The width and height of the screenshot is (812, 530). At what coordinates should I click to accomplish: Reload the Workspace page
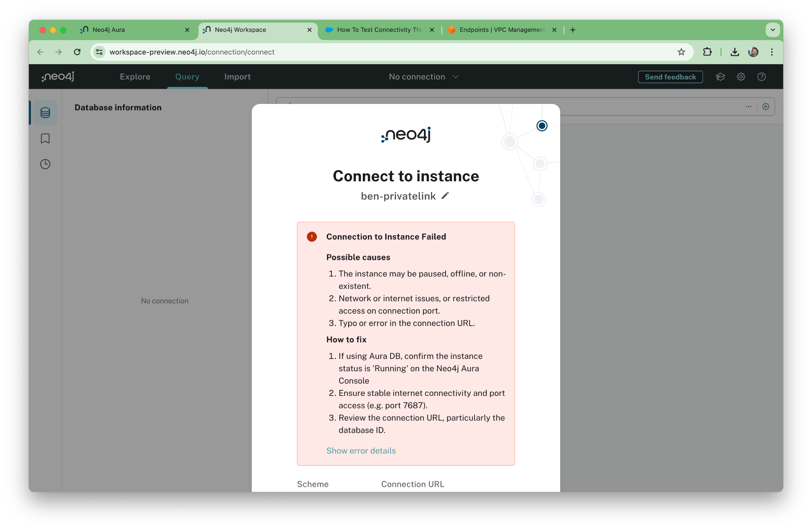pyautogui.click(x=77, y=52)
